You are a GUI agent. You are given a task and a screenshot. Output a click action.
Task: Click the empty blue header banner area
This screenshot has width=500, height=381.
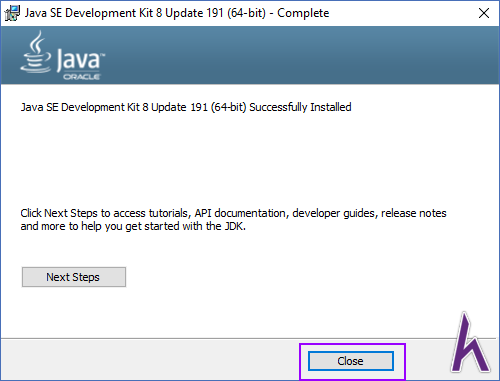(300, 55)
